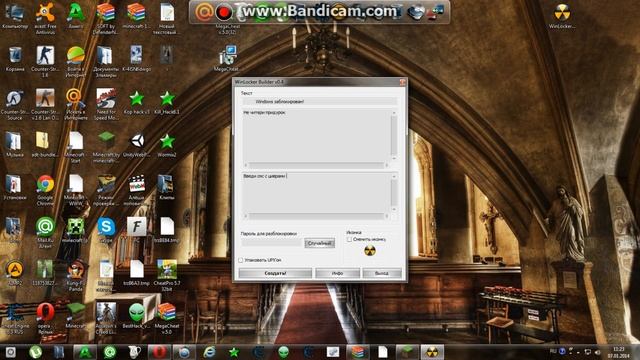Select the Музыка folder on the desktop

(15, 145)
